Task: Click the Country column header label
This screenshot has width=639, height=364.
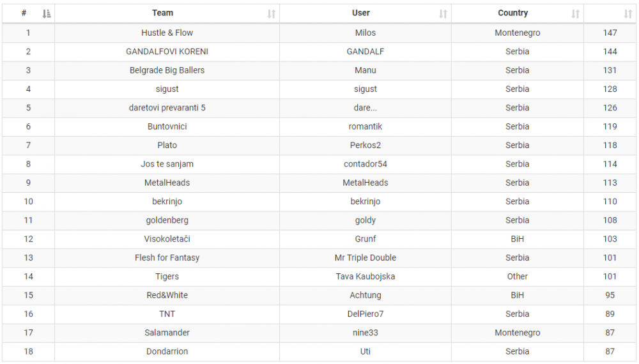Action: click(513, 13)
